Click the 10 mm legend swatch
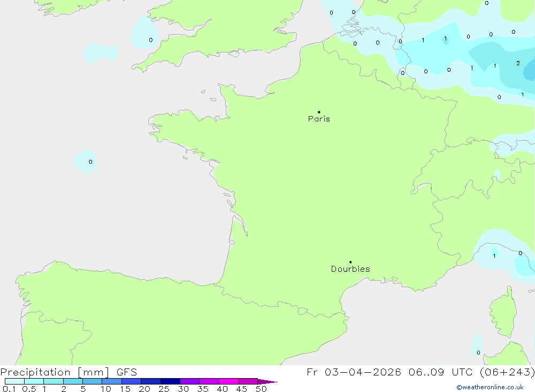 pos(112,381)
